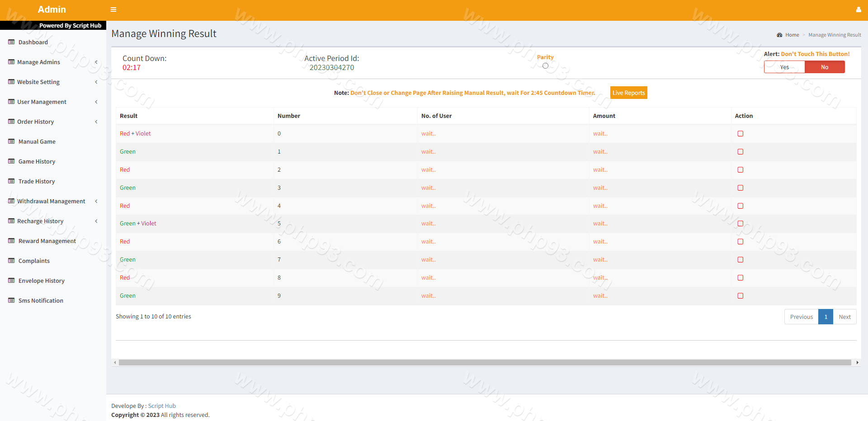Click the hamburger menu toggle icon
Screen dimensions: 868x421
coord(113,9)
